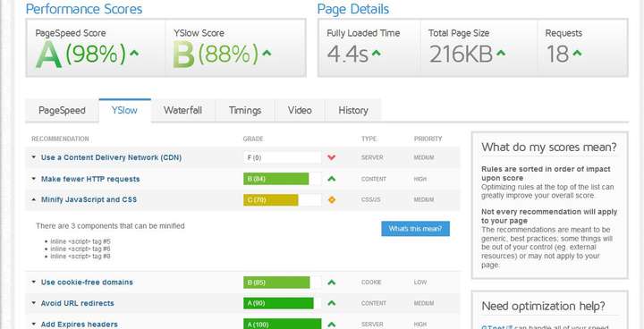The image size is (644, 329).
Task: Expand arrow beside Add Expires headers
Action: pyautogui.click(x=34, y=325)
